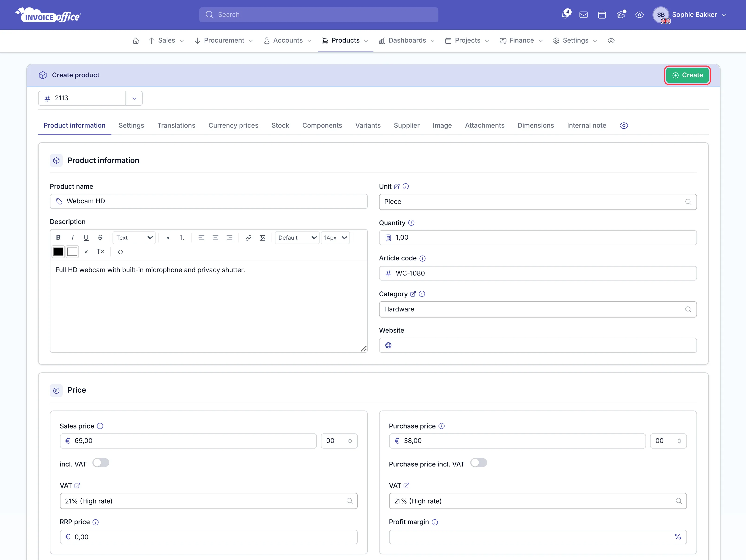Viewport: 746px width, 560px height.
Task: Switch to the Variants tab
Action: coord(368,125)
